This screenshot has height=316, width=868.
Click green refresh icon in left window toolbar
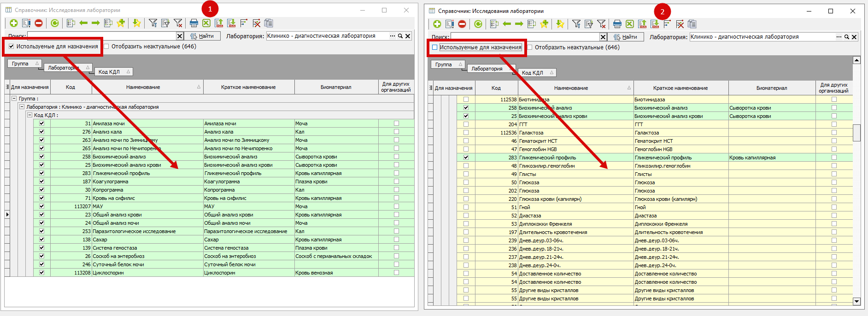point(55,23)
